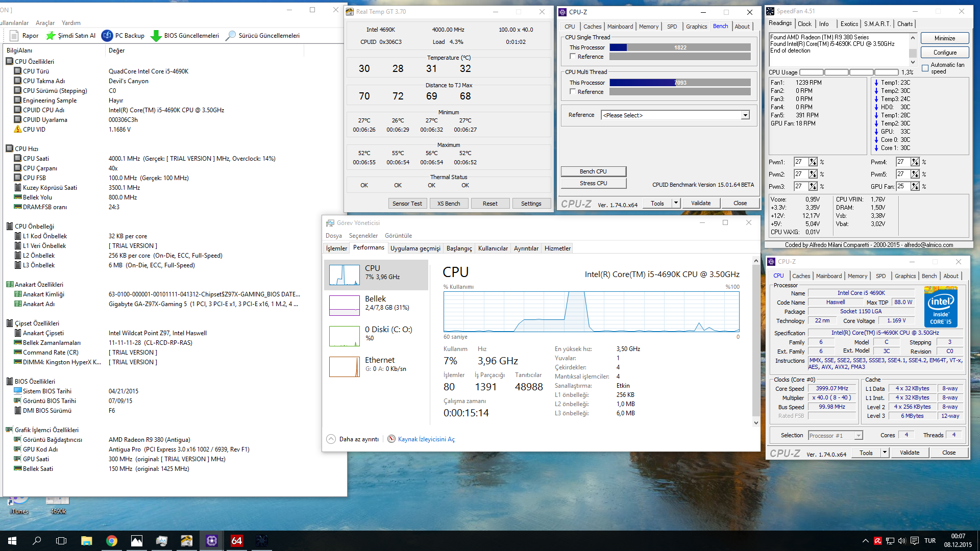Click the Real Temp taskbar icon
The height and width of the screenshot is (551, 980).
click(186, 541)
